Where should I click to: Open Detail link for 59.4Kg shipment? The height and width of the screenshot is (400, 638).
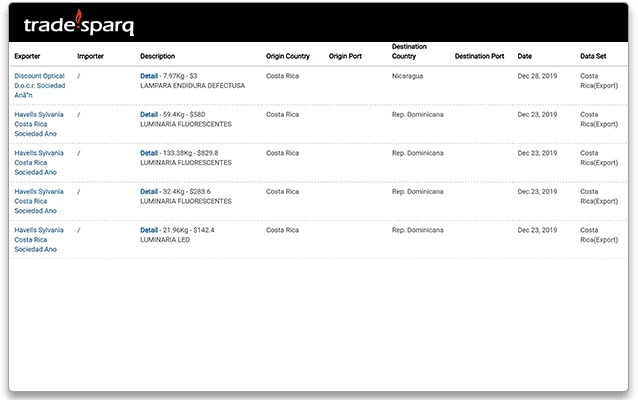coord(149,114)
